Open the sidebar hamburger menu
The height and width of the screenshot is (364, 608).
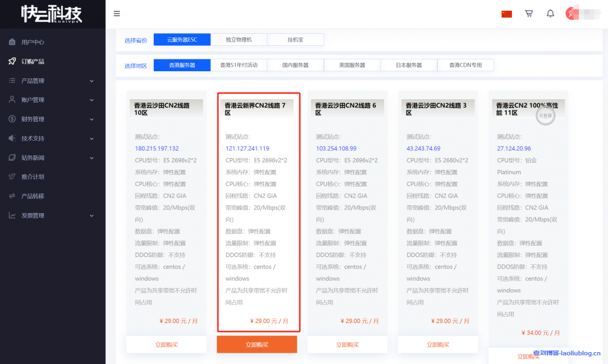click(116, 13)
